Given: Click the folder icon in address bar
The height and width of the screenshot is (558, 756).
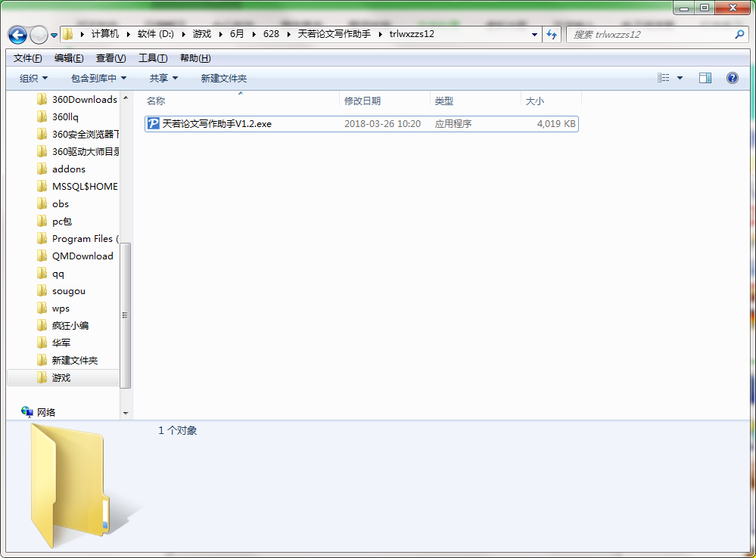Looking at the screenshot, I should click(x=68, y=34).
